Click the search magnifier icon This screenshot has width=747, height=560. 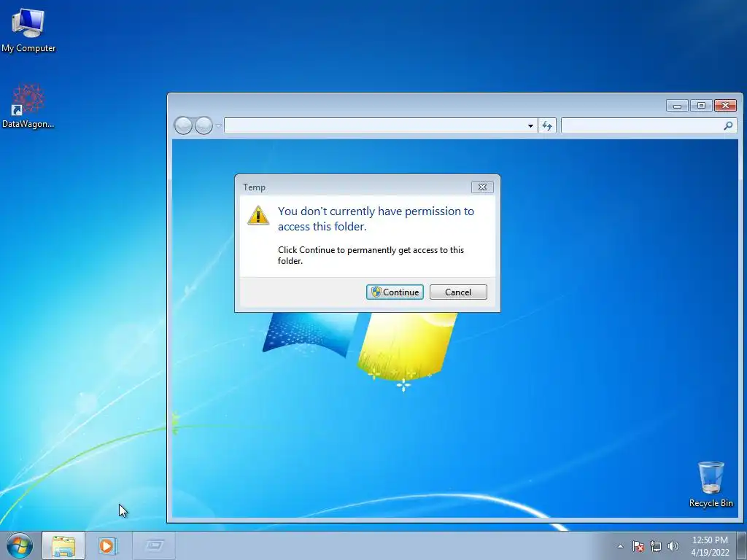(728, 125)
